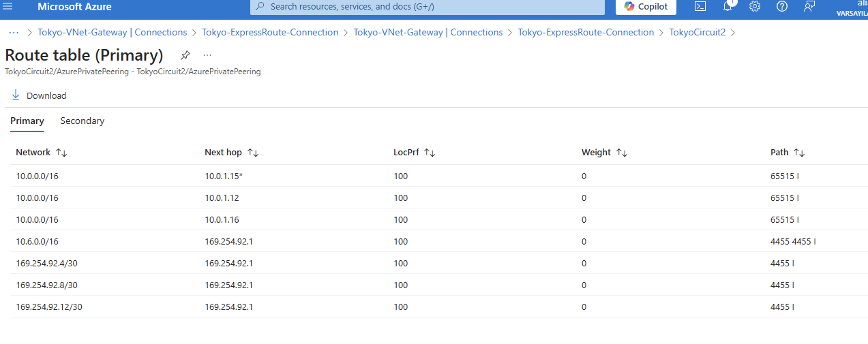Open the feedback icon in top bar
The width and height of the screenshot is (868, 344).
[809, 6]
